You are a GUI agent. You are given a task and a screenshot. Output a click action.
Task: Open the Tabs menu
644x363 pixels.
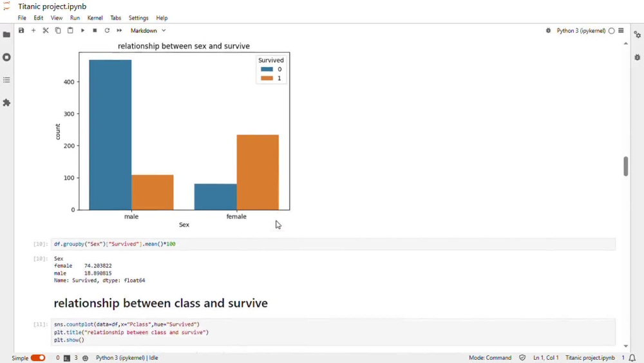pyautogui.click(x=115, y=18)
